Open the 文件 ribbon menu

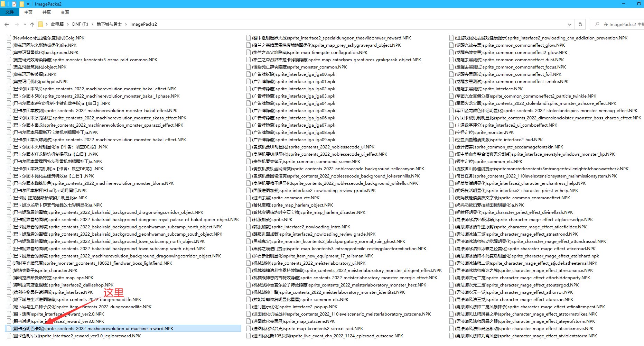pos(10,12)
